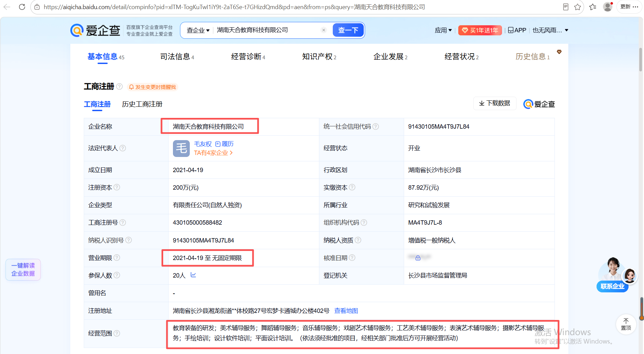Image resolution: width=644 pixels, height=354 pixels.
Task: Click help icon next to 参保人数
Action: coord(117,275)
